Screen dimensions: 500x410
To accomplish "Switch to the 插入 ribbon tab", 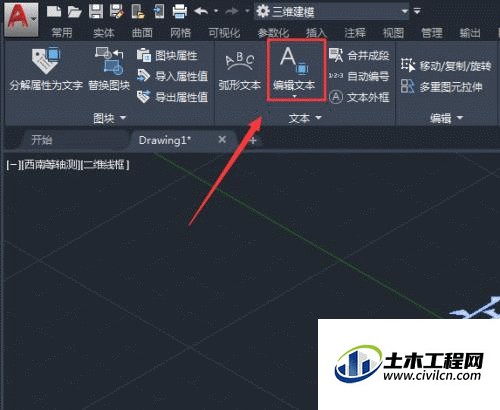I will click(317, 33).
